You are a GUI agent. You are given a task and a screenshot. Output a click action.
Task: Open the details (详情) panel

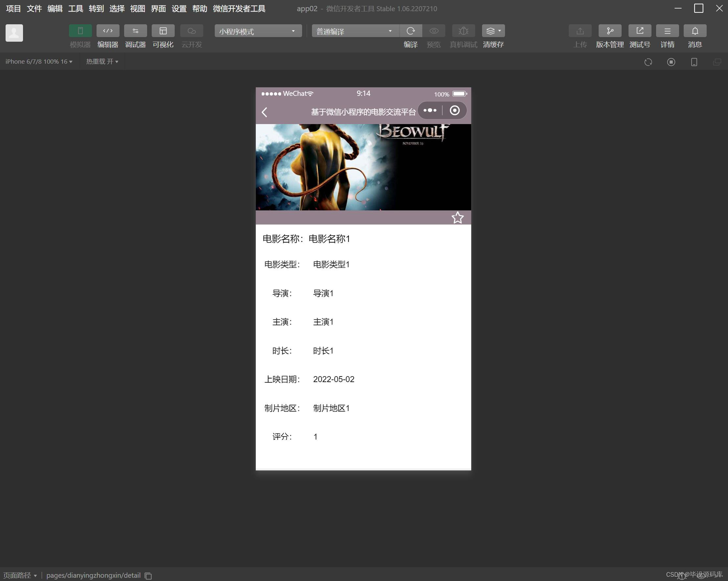tap(667, 31)
